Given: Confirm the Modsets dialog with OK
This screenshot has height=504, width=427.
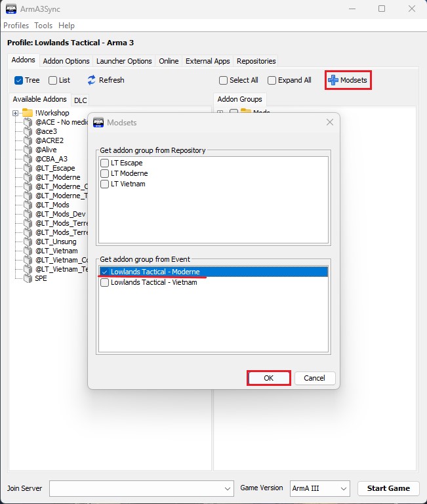Looking at the screenshot, I should pyautogui.click(x=268, y=378).
